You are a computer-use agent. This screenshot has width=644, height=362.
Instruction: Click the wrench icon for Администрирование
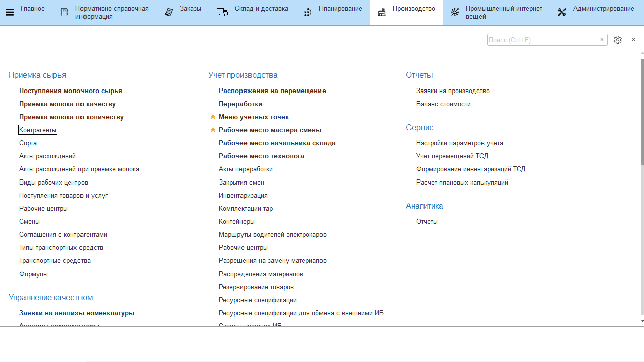point(562,12)
